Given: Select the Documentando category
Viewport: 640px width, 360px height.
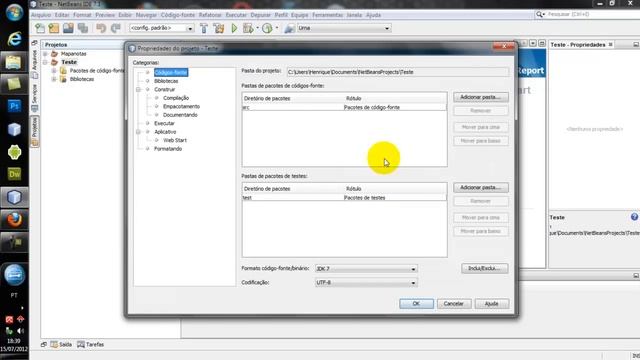Looking at the screenshot, I should coord(180,115).
